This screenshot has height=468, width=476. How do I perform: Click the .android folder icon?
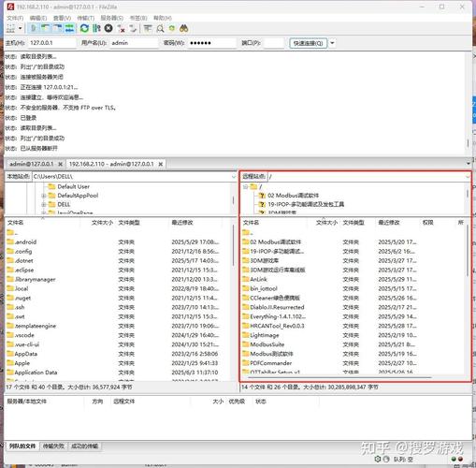pyautogui.click(x=10, y=241)
